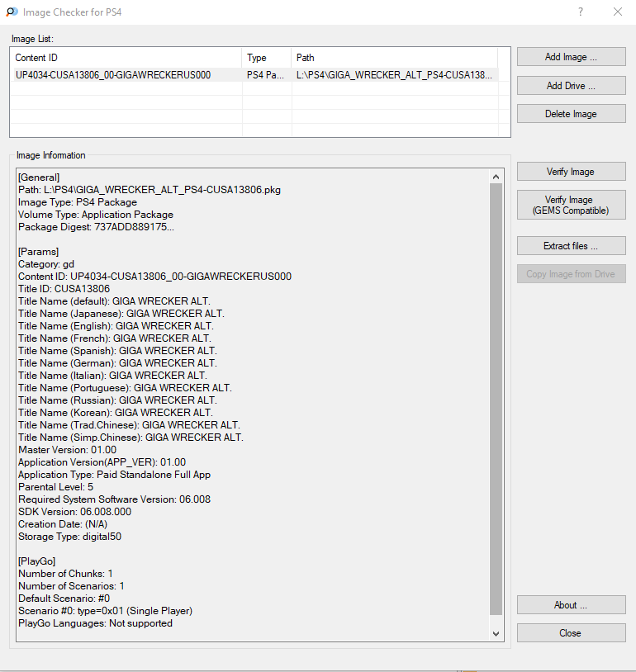Click the Image Information vertical scrollbar thumb
Image resolution: width=636 pixels, height=672 pixels.
(496, 399)
